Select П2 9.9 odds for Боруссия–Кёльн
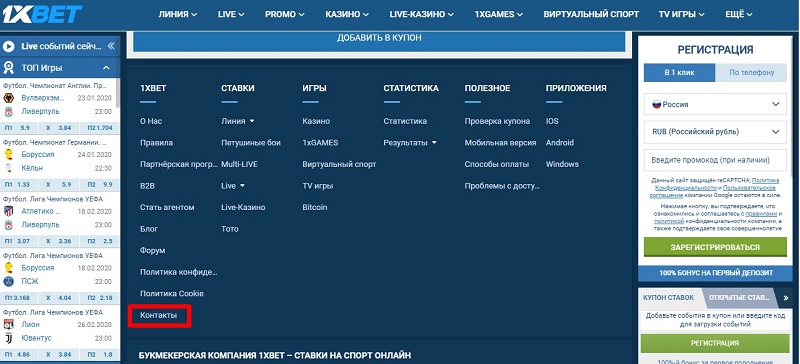Screen dimensions: 800x364 (101, 184)
